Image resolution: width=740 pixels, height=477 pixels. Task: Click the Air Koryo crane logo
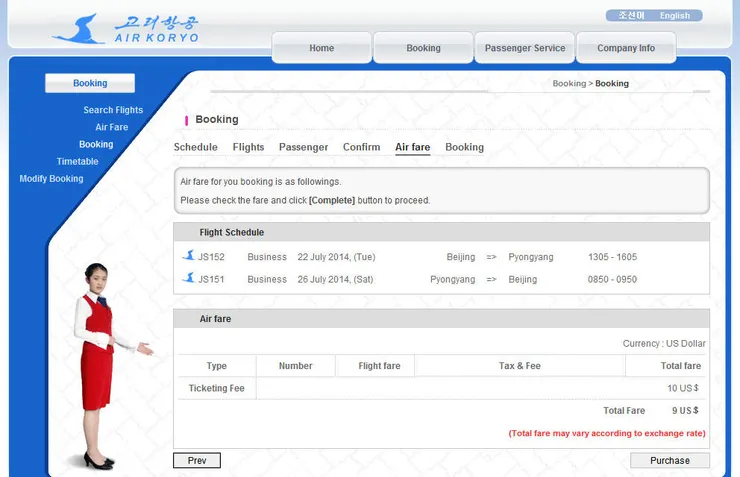pos(79,29)
